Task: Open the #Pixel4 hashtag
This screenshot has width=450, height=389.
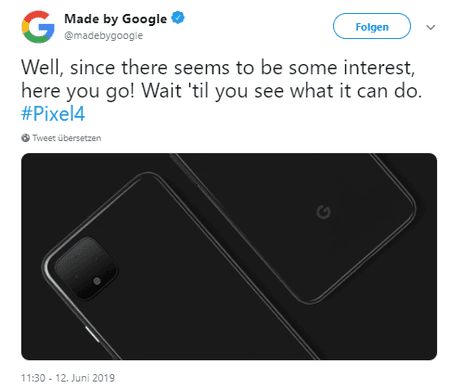Action: pos(53,114)
